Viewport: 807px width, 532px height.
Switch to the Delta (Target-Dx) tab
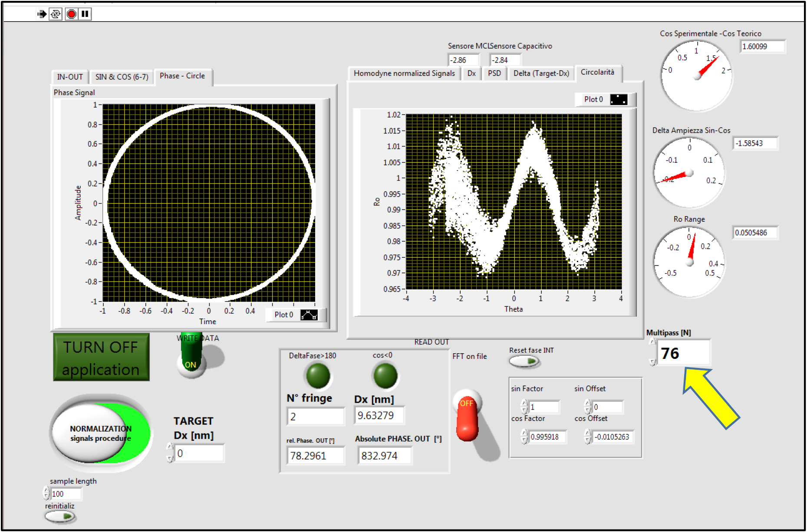click(x=541, y=73)
